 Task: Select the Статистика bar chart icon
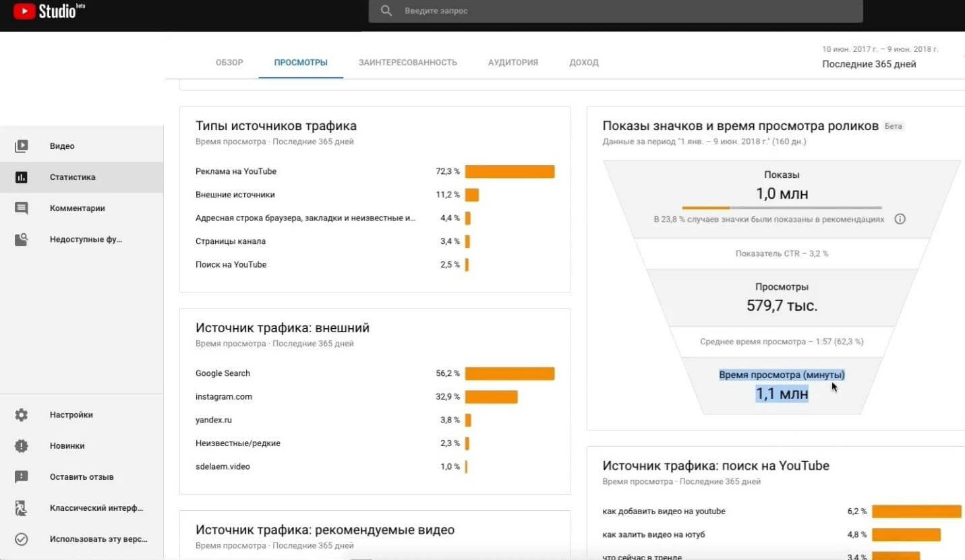coord(22,177)
